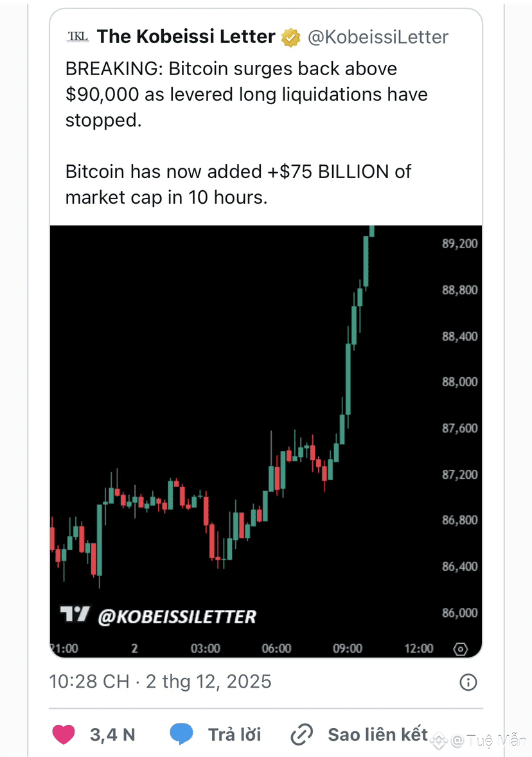Viewport: 532px width, 757px height.
Task: Click the 3,4 N like count
Action: (112, 735)
